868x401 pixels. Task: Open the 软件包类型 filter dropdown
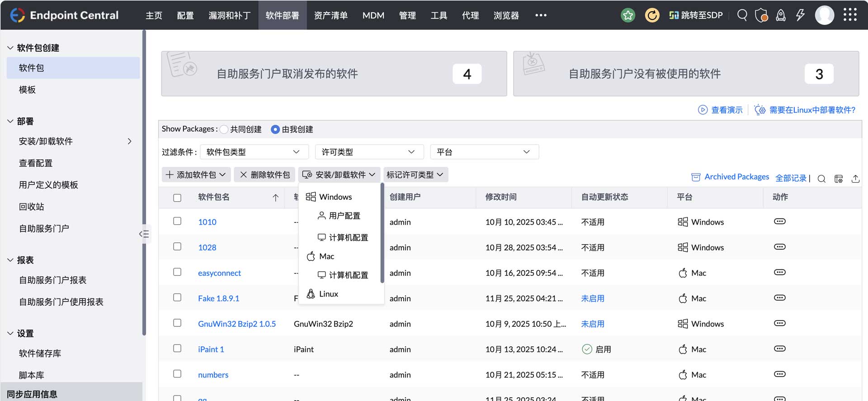(254, 152)
